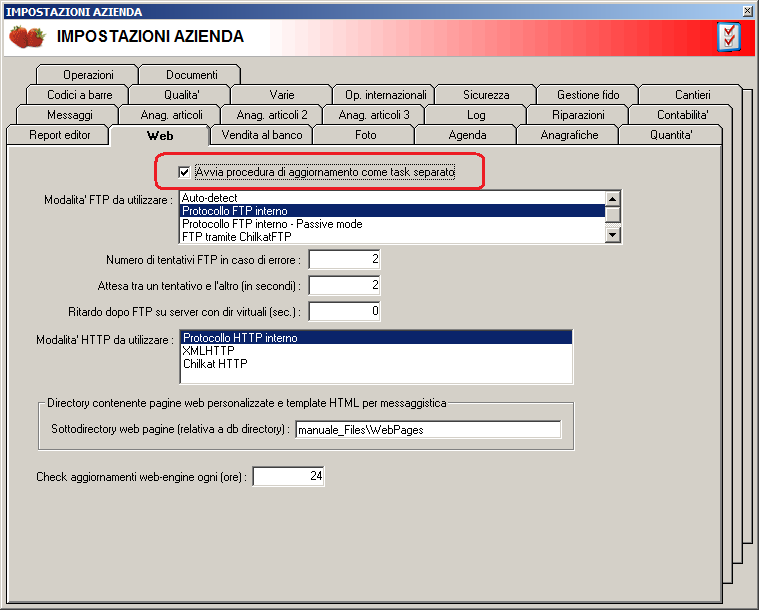The height and width of the screenshot is (610, 759).
Task: Switch to the Messaggi tab
Action: [69, 115]
